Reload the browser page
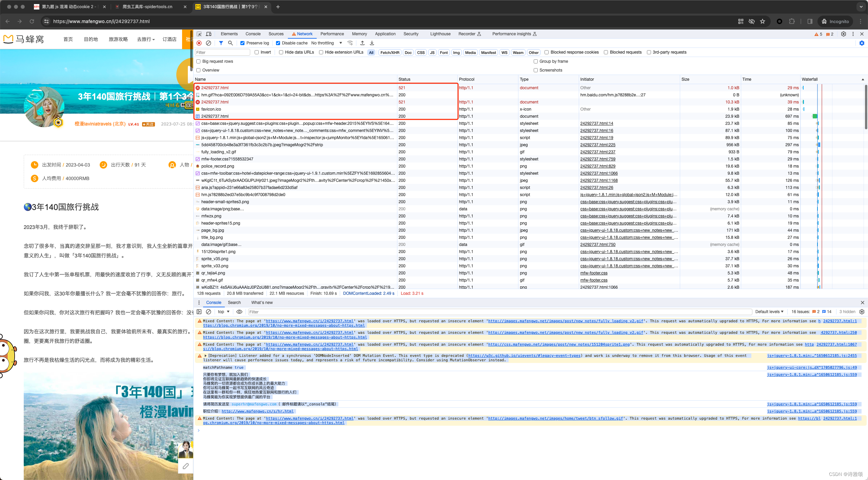The height and width of the screenshot is (480, 868). coord(32,21)
